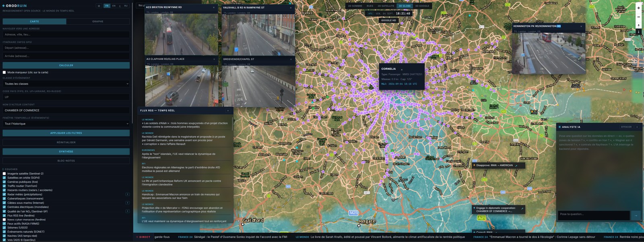Switch to the Graphe tab
The height and width of the screenshot is (242, 644).
[98, 21]
